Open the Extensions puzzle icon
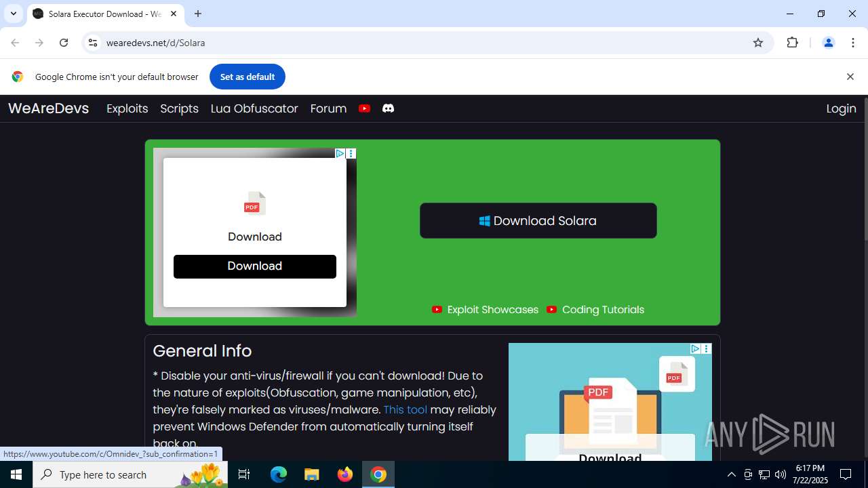Image resolution: width=868 pixels, height=488 pixels. tap(792, 43)
